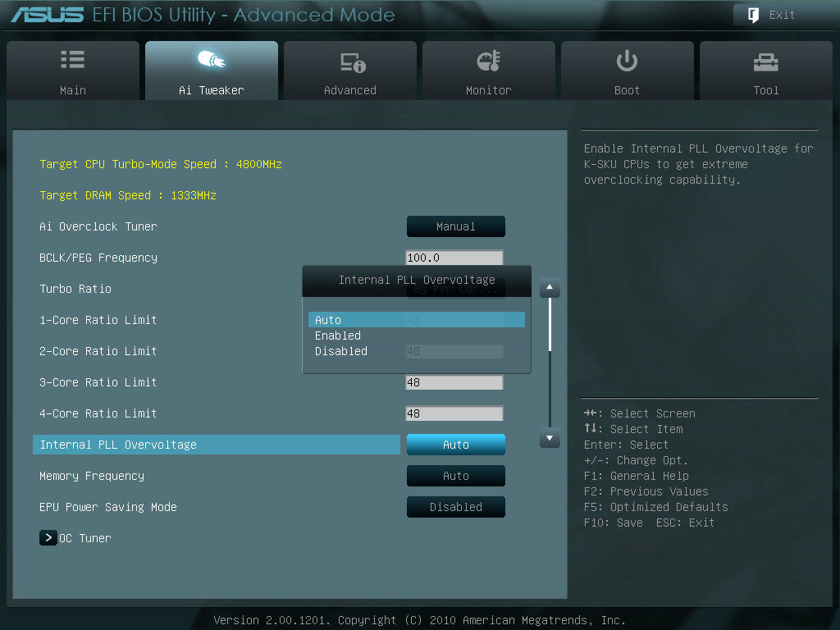Click the F10: Save hint
The height and width of the screenshot is (630, 840).
coord(614,523)
